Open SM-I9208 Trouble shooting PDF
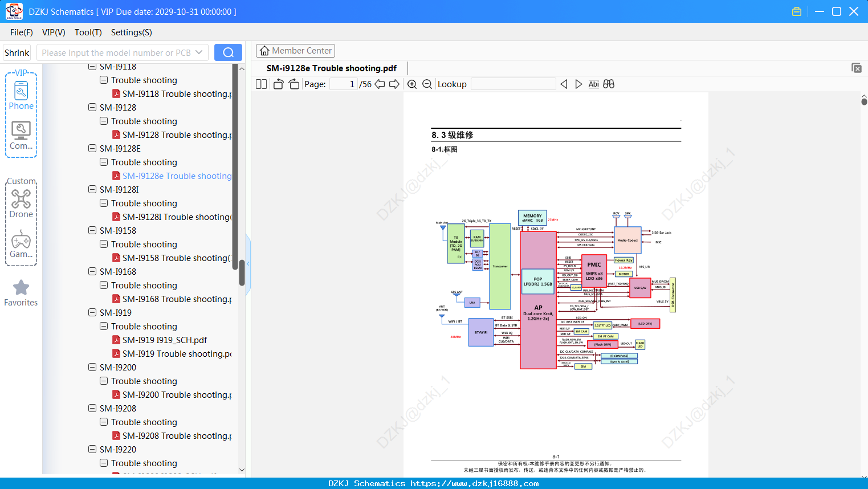 tap(172, 436)
